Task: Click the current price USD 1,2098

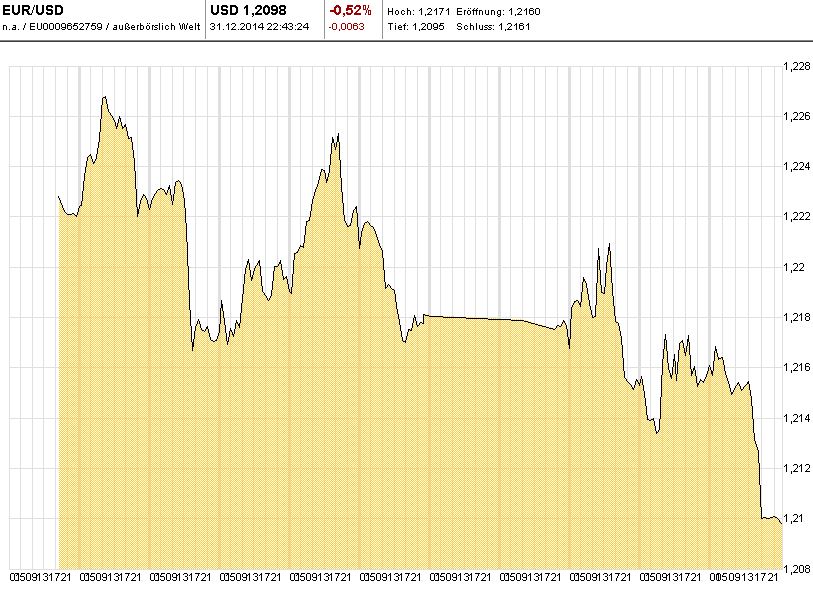Action: 248,10
